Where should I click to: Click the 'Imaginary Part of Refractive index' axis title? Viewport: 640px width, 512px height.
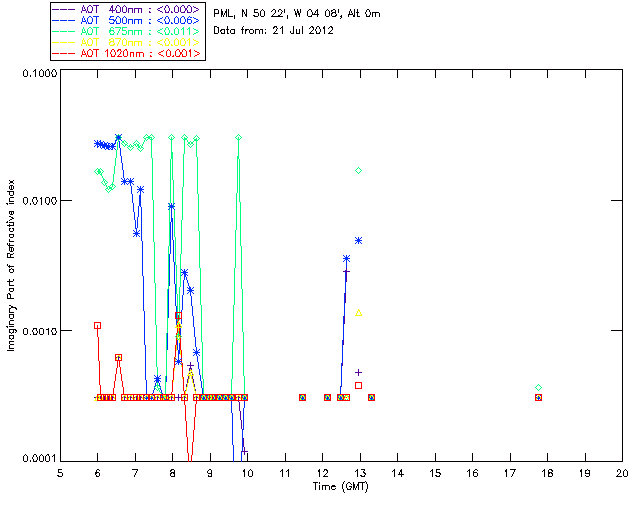[x=11, y=265]
